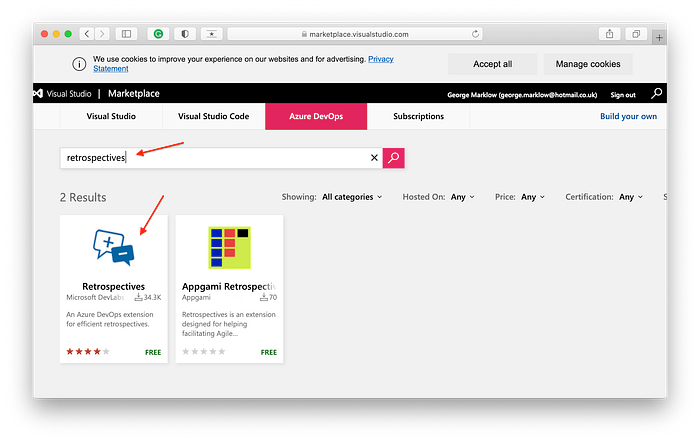Screen dimensions: 700x442
Task: Submit search with pink magnifier button
Action: point(394,158)
